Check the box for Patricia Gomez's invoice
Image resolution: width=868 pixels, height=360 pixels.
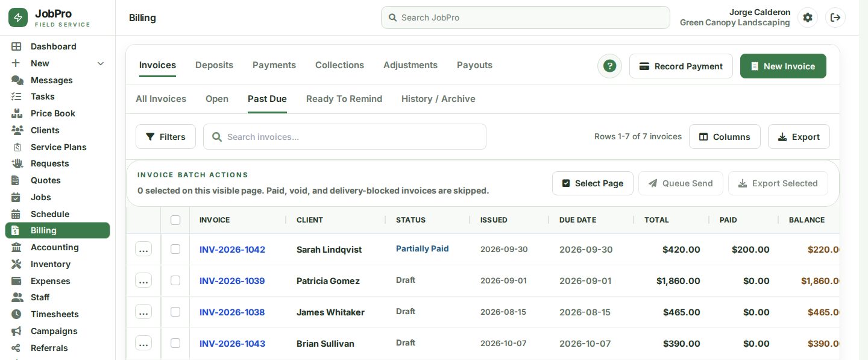[175, 280]
